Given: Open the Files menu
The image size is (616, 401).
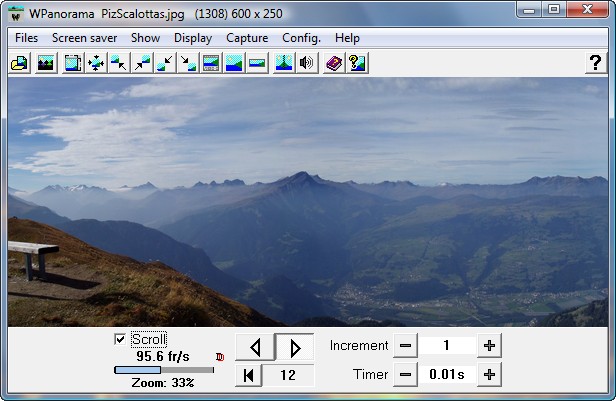Looking at the screenshot, I should pyautogui.click(x=26, y=38).
